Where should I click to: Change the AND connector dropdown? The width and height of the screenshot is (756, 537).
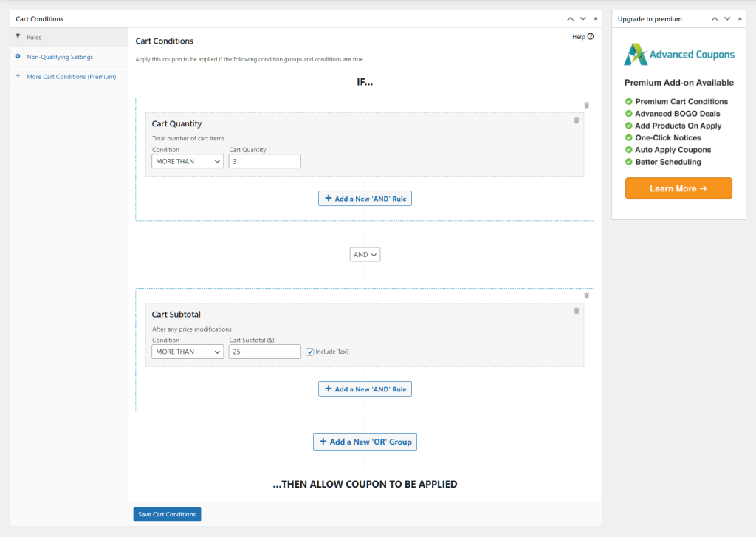coord(365,254)
